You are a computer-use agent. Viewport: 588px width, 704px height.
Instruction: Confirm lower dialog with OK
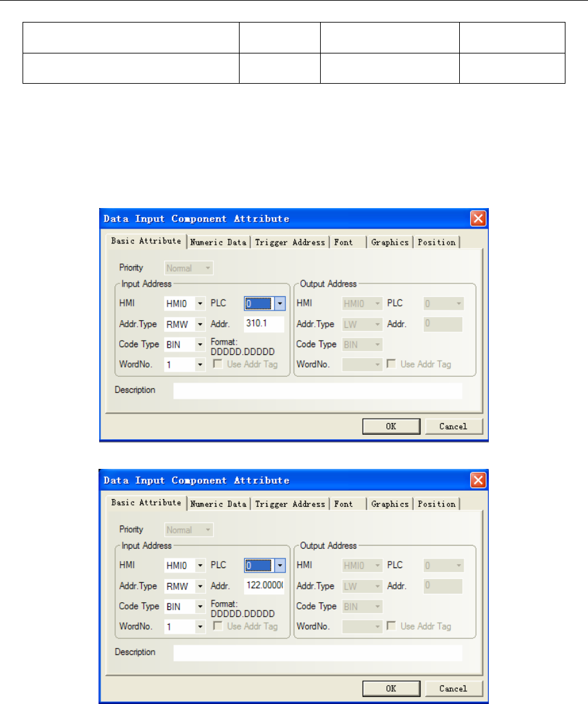tap(391, 689)
